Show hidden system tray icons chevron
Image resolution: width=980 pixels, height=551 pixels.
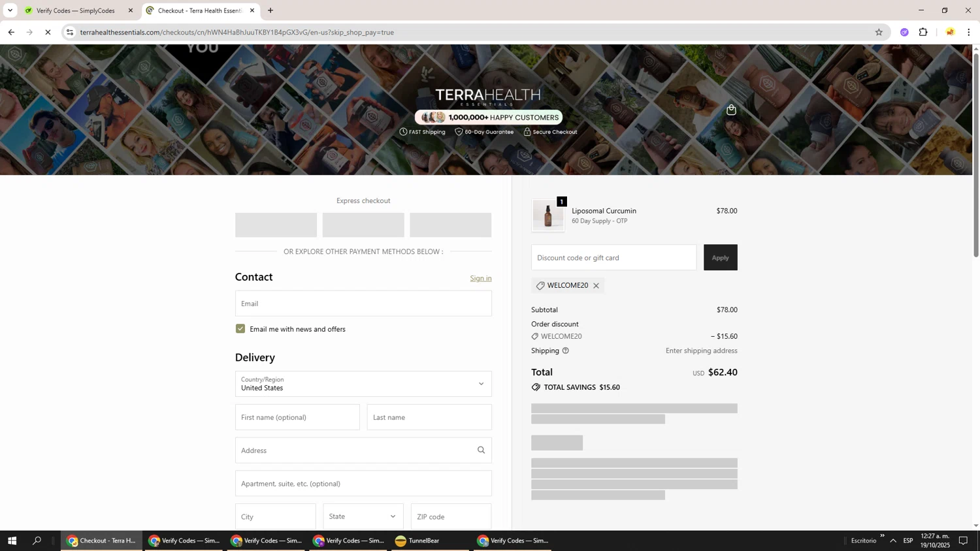[893, 541]
